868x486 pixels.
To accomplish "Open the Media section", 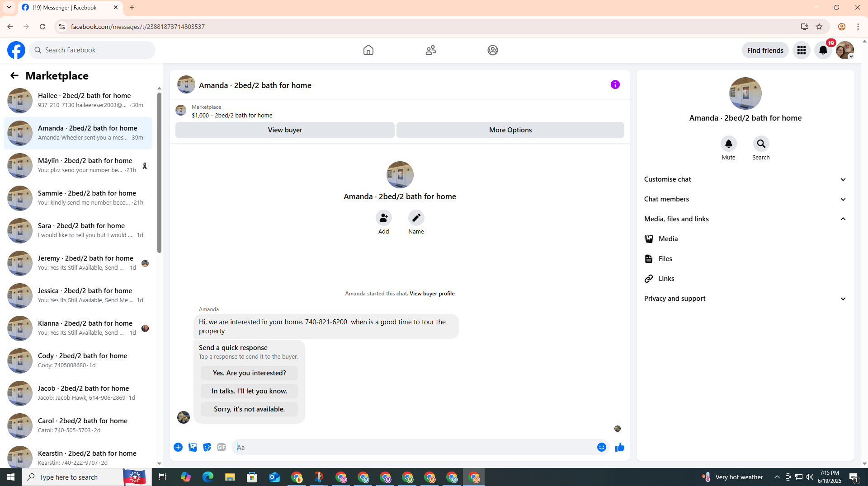I will (745, 239).
